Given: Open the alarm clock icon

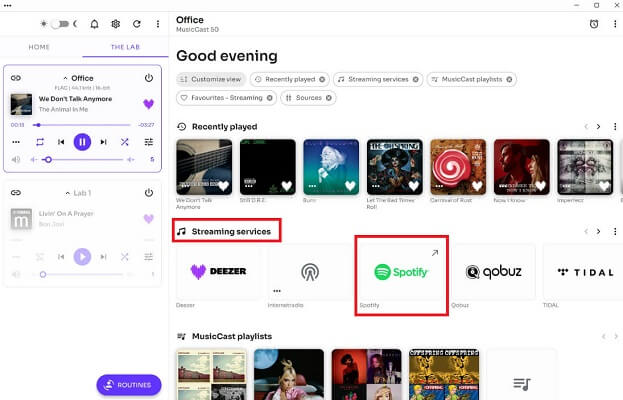Looking at the screenshot, I should pos(594,24).
